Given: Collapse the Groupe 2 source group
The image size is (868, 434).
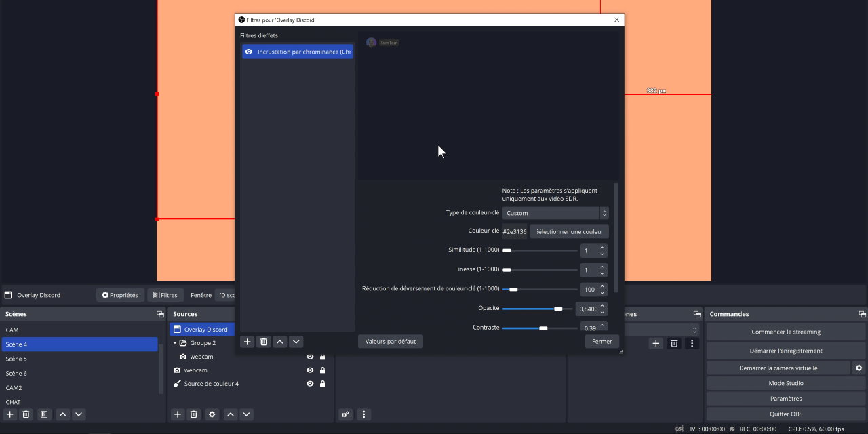Looking at the screenshot, I should click(175, 343).
